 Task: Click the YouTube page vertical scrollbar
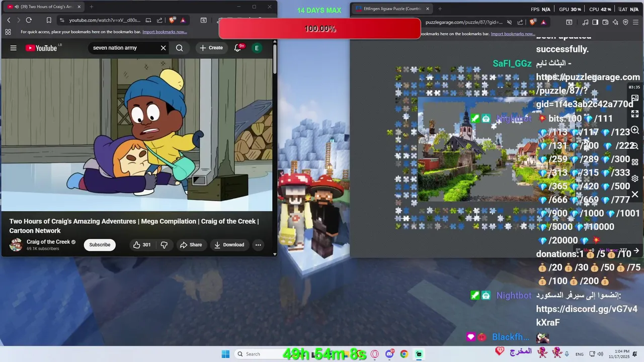275,59
